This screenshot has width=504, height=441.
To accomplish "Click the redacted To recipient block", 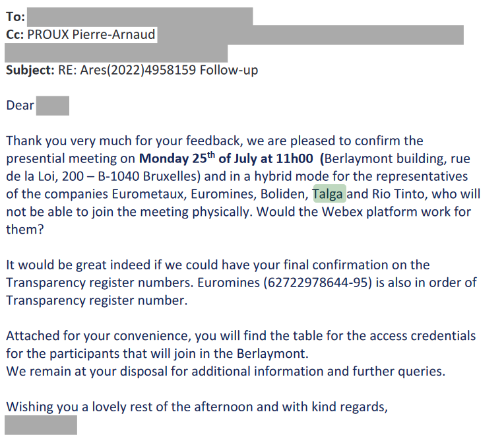I will tap(140, 17).
